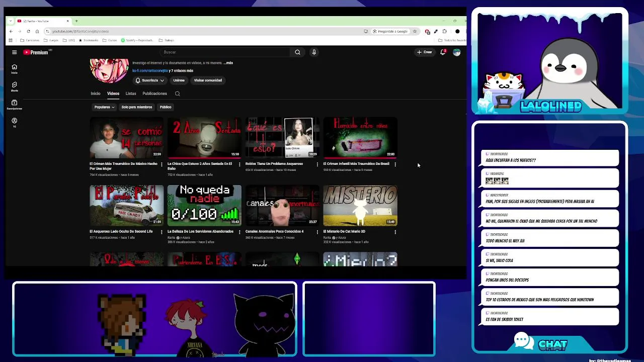
Task: Click the Unirme button
Action: (179, 80)
